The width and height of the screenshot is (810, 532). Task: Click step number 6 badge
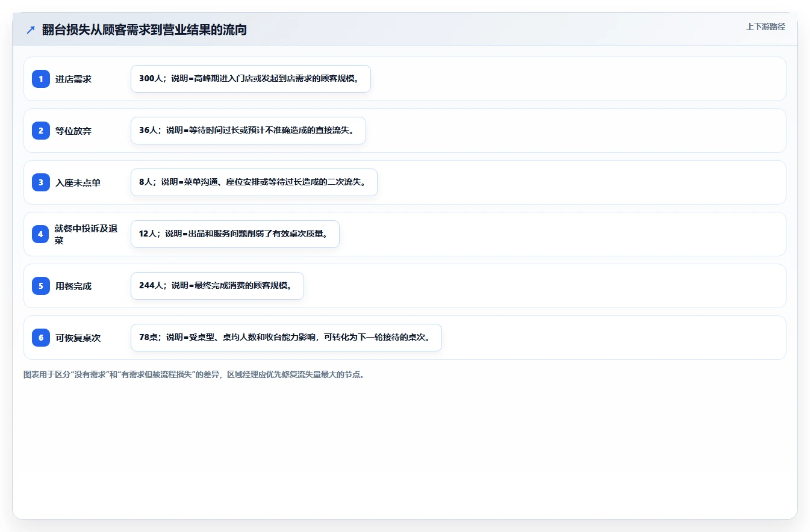41,338
